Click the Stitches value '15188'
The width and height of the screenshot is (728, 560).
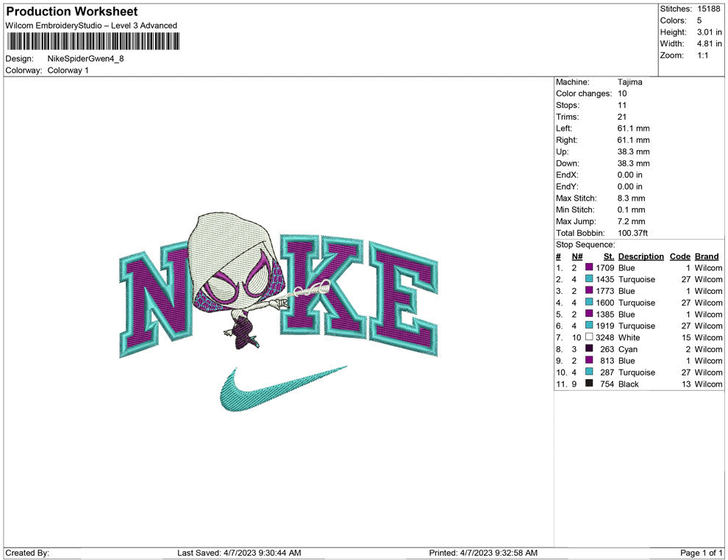pyautogui.click(x=708, y=9)
